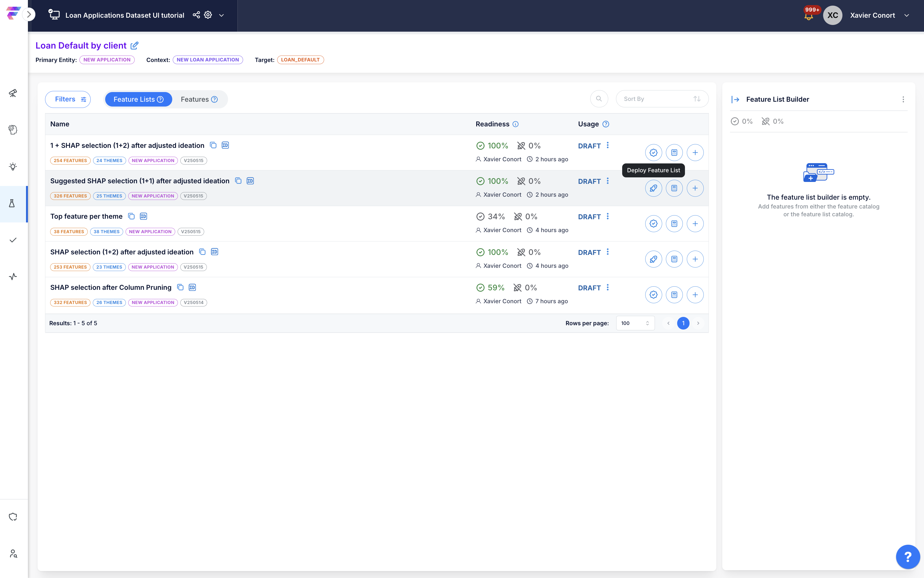The width and height of the screenshot is (924, 578).
Task: Open the activity pulse sidebar section
Action: [13, 276]
